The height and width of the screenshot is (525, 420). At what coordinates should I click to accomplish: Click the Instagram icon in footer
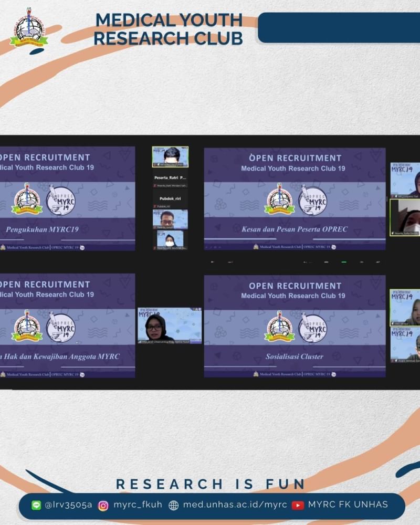tap(103, 506)
